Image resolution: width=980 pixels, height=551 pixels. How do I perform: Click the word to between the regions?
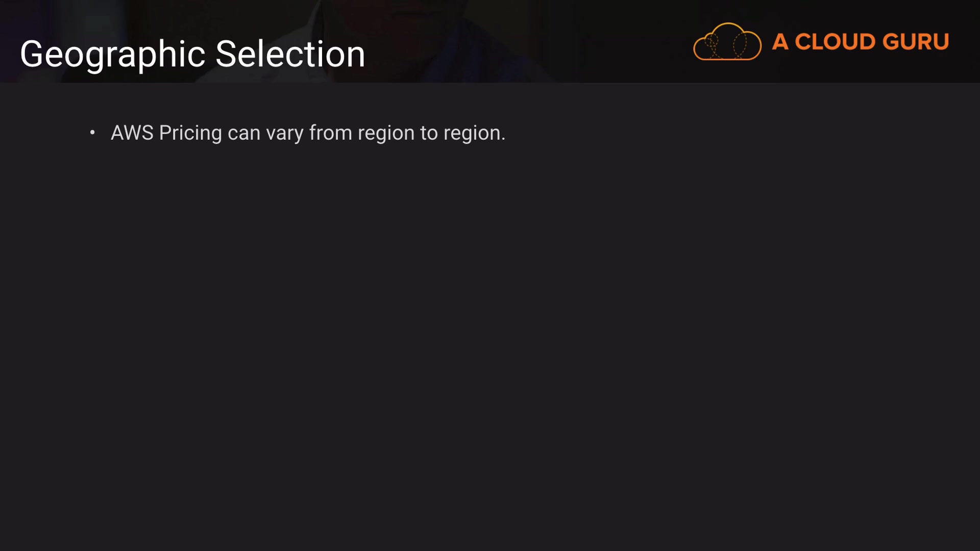coord(429,133)
